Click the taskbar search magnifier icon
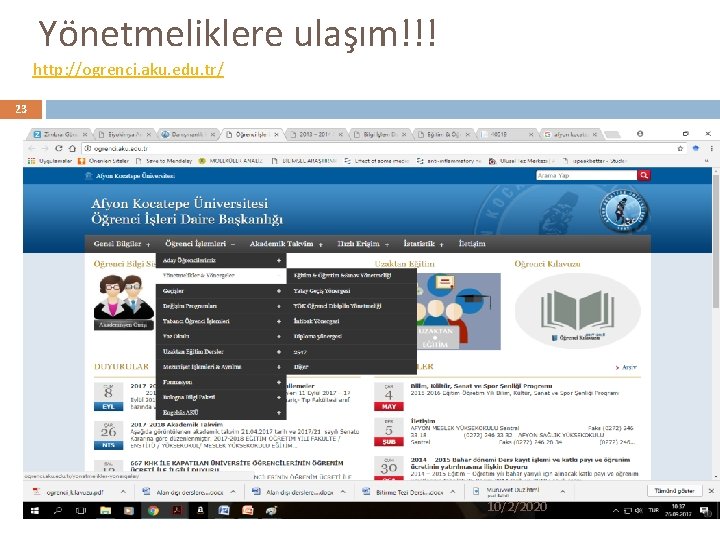Viewport: 720px width, 540px height. [x=58, y=510]
